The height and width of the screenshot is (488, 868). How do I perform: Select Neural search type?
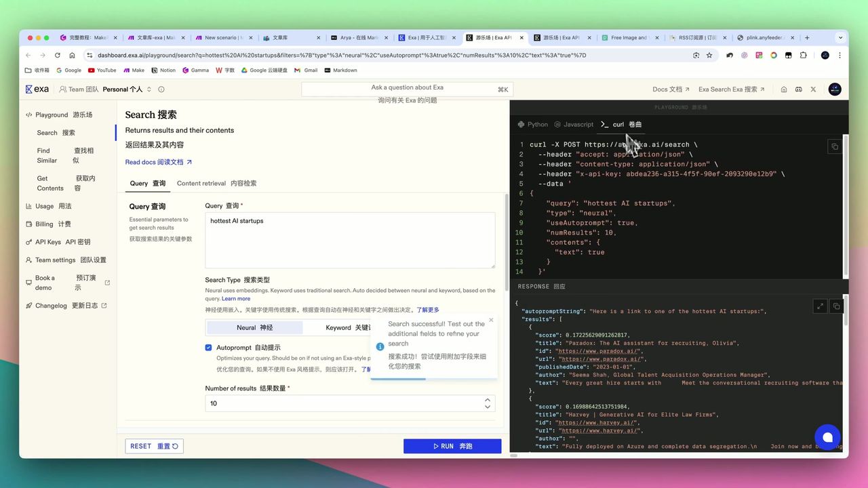click(255, 327)
